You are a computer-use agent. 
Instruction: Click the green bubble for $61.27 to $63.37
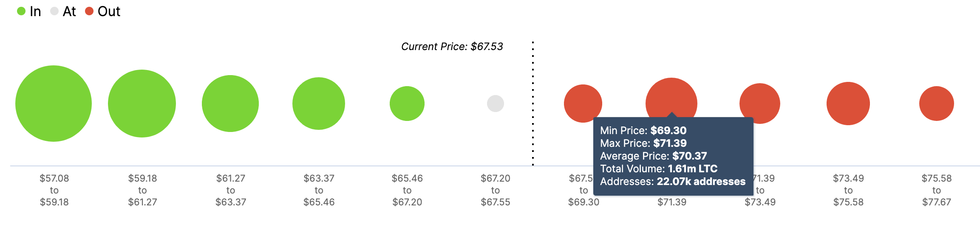[x=230, y=104]
